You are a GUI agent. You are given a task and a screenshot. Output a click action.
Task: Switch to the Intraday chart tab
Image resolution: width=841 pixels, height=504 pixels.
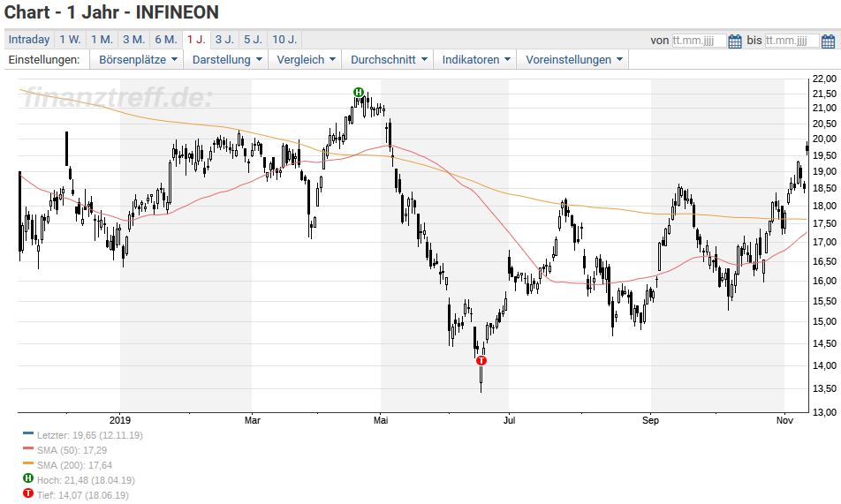[x=29, y=39]
